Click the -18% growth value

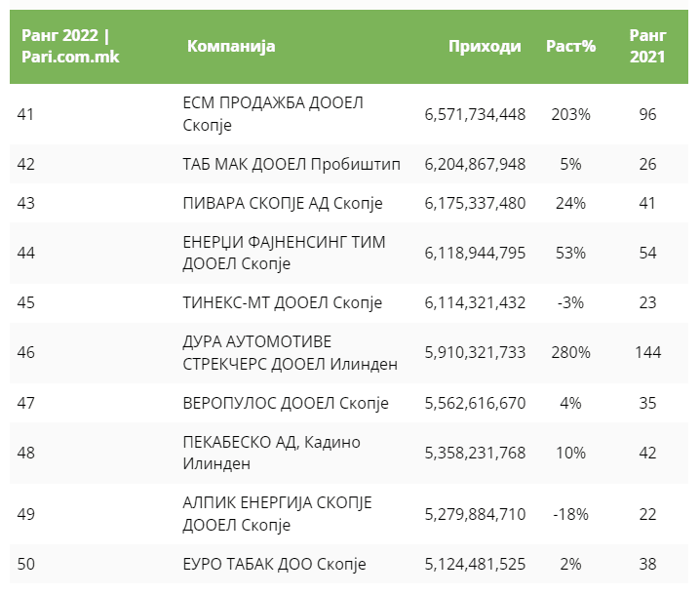pyautogui.click(x=570, y=513)
